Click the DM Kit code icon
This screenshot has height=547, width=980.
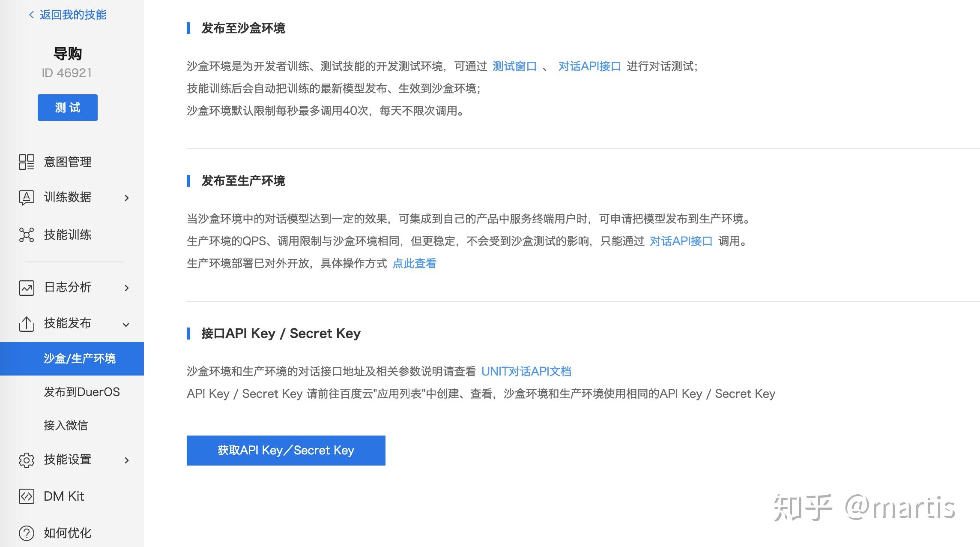pyautogui.click(x=26, y=496)
